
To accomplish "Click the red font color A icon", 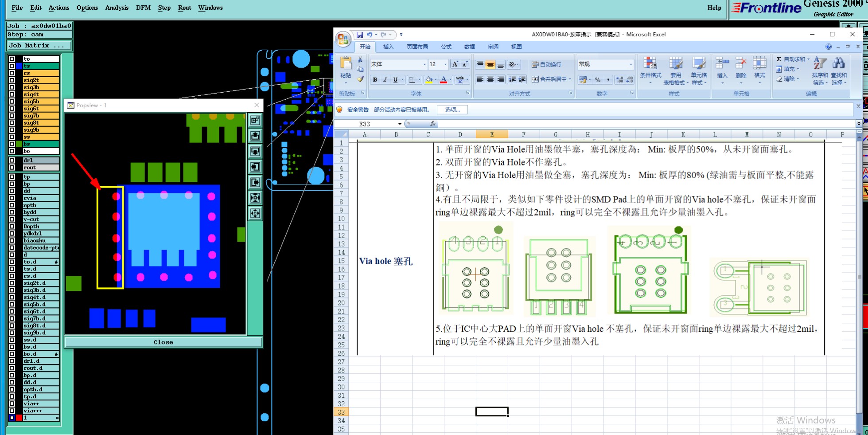I will click(444, 80).
